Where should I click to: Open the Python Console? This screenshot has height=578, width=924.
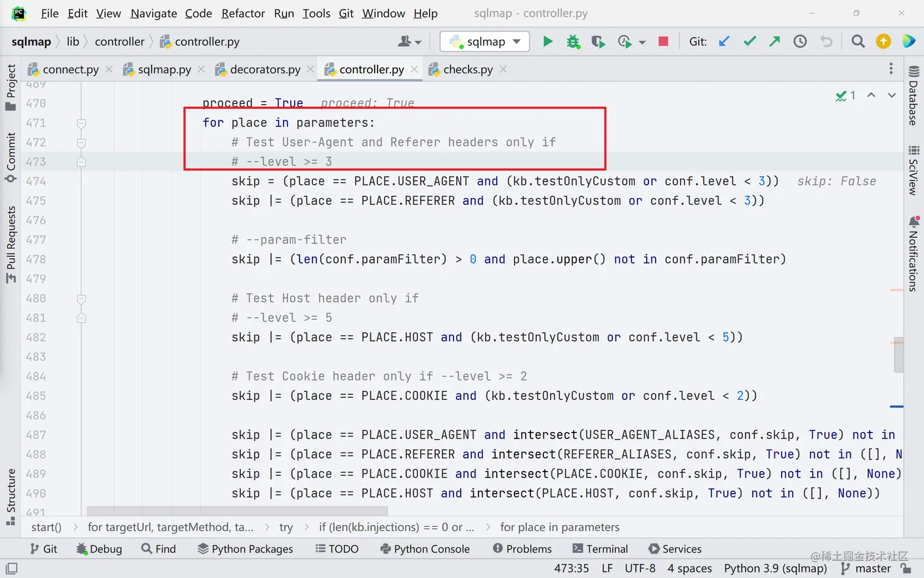(x=425, y=549)
